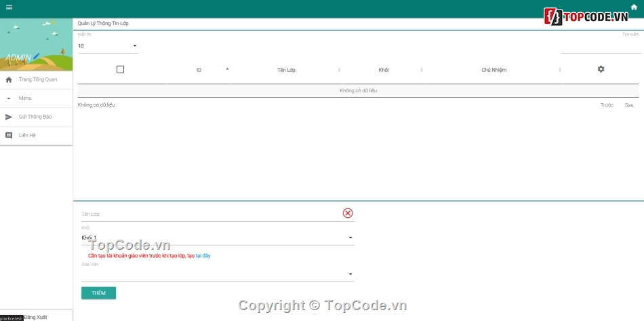
Task: Click the send arrow icon beside Gửi Thông Báo
Action: pyautogui.click(x=9, y=117)
